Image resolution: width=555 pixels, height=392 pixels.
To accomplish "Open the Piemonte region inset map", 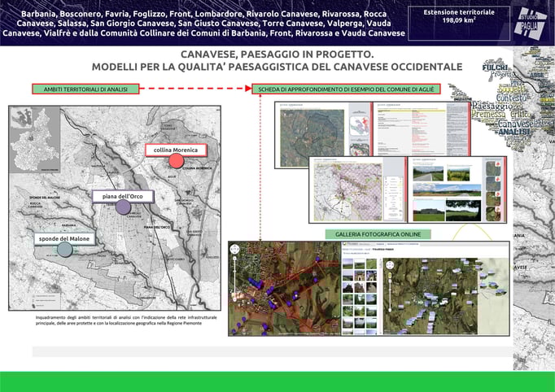I will pos(35,139).
